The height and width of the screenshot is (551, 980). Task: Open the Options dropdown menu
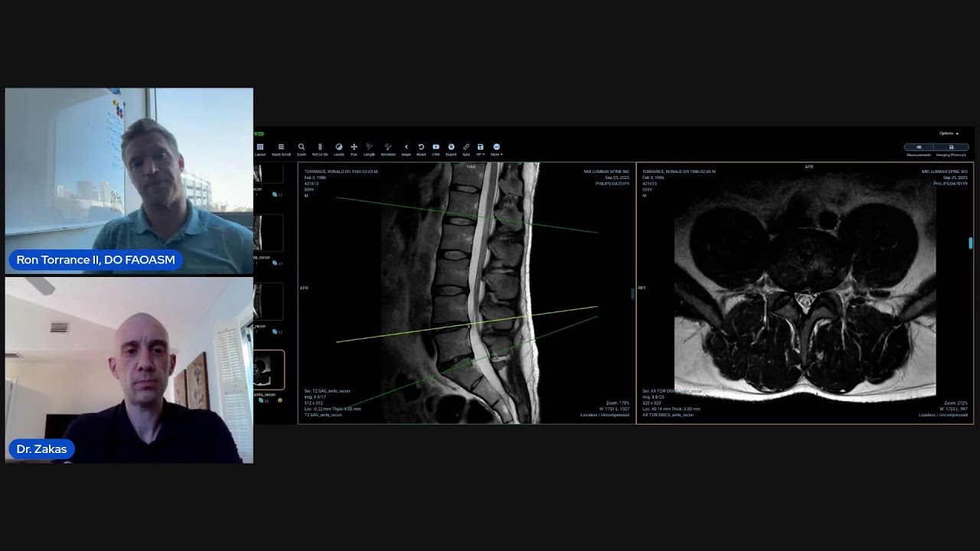tap(949, 133)
